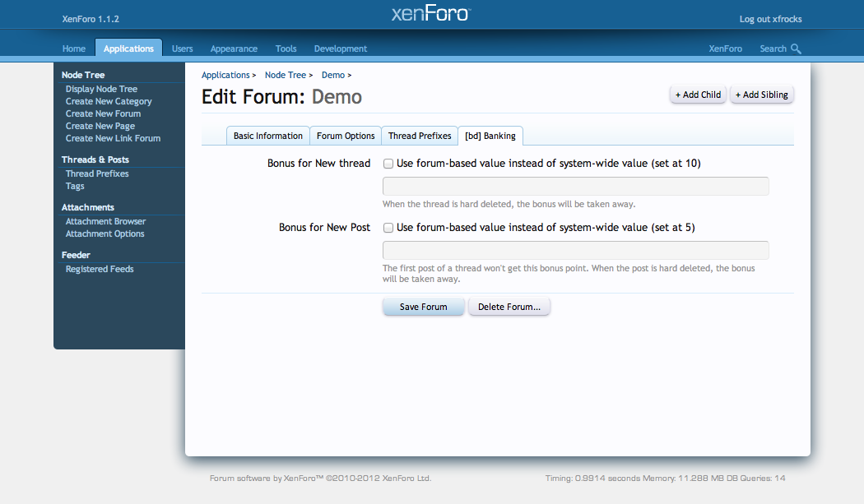Enable forum-based value for New Post bonus
864x504 pixels.
point(388,228)
